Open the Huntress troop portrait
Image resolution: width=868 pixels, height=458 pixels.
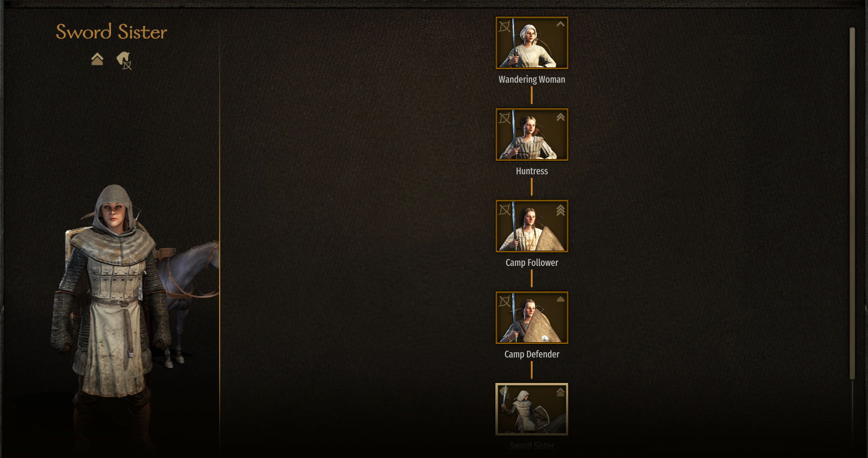(x=532, y=135)
